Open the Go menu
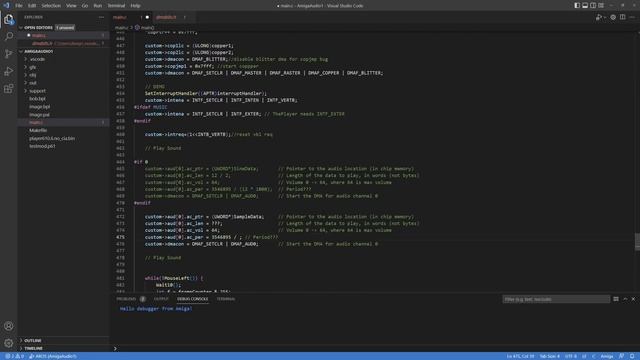Screen dimensions: 640x360 click(x=84, y=6)
